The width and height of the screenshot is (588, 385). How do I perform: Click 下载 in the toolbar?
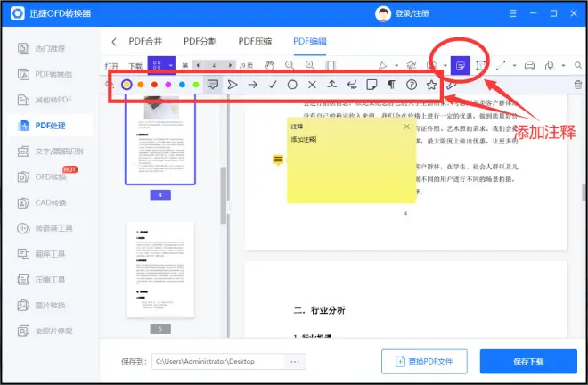[135, 66]
